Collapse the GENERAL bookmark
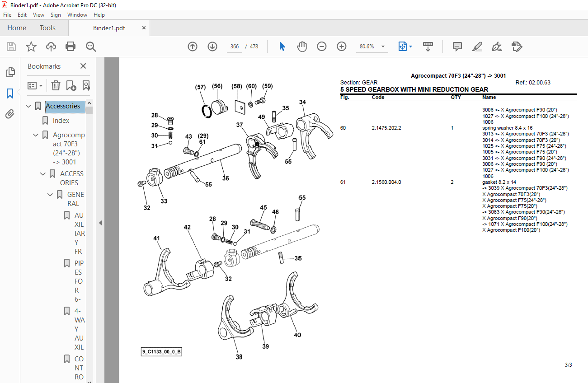Screen dimensions: 588x383 tap(50, 195)
